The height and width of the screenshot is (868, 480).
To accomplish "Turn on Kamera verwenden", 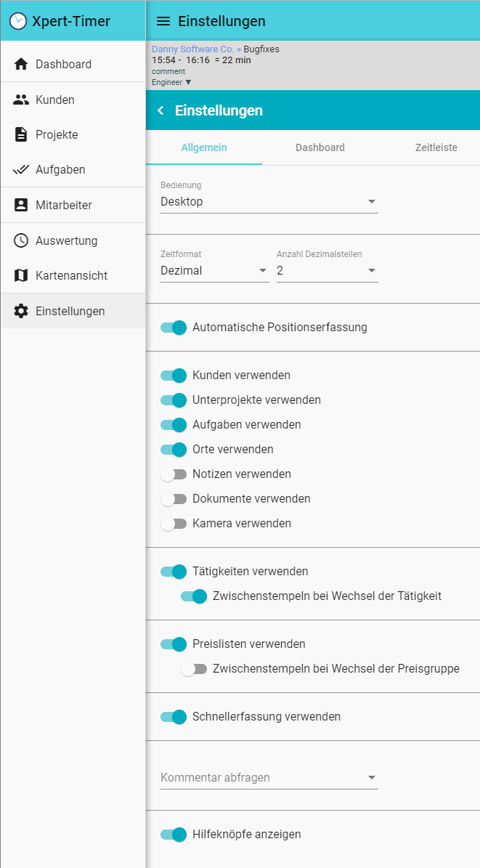I will coord(174,524).
